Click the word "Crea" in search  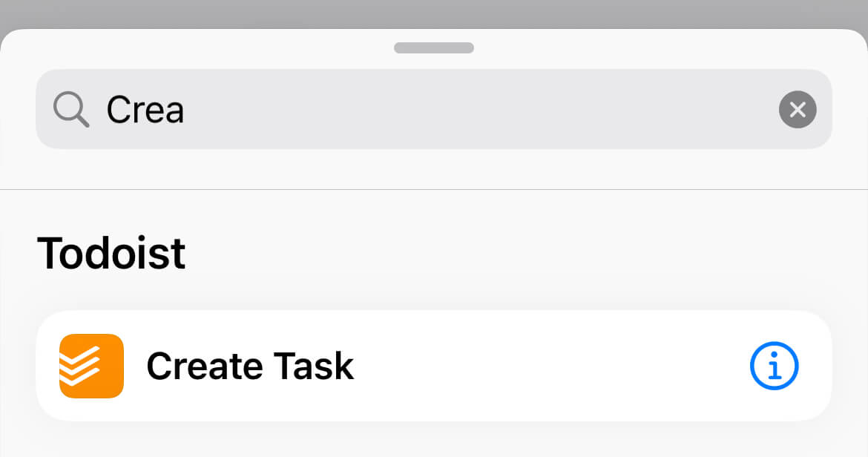[x=145, y=110]
